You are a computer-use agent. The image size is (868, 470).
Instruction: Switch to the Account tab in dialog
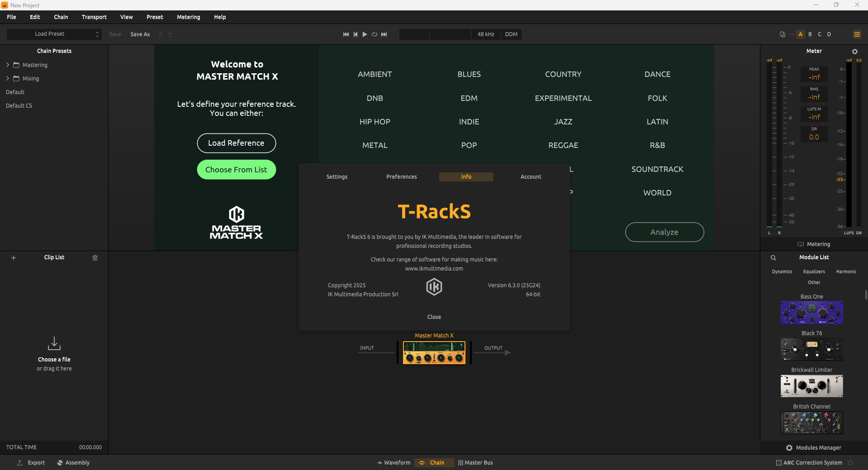531,177
